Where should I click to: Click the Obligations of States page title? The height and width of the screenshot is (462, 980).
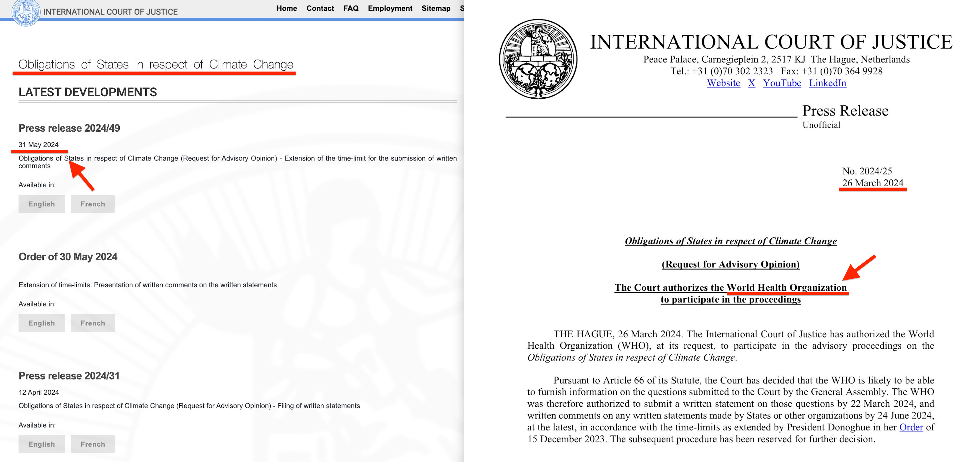(156, 64)
